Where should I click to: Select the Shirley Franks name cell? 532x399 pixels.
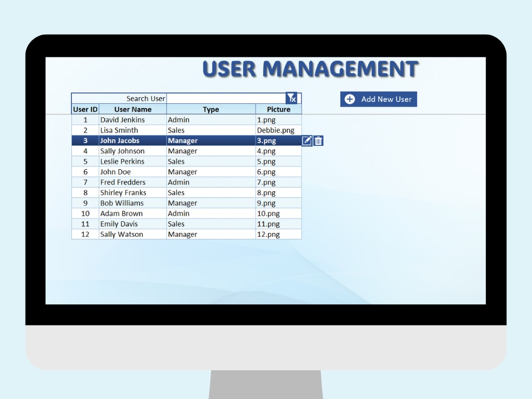tap(132, 193)
